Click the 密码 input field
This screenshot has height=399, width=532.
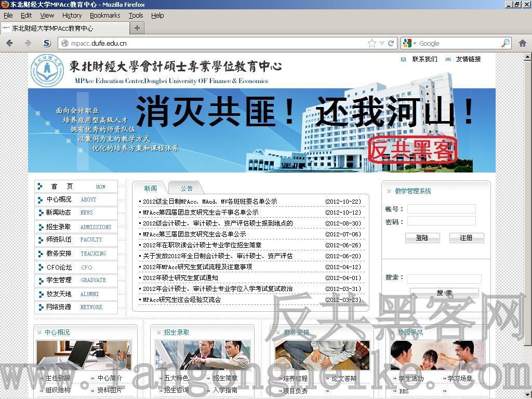click(442, 221)
